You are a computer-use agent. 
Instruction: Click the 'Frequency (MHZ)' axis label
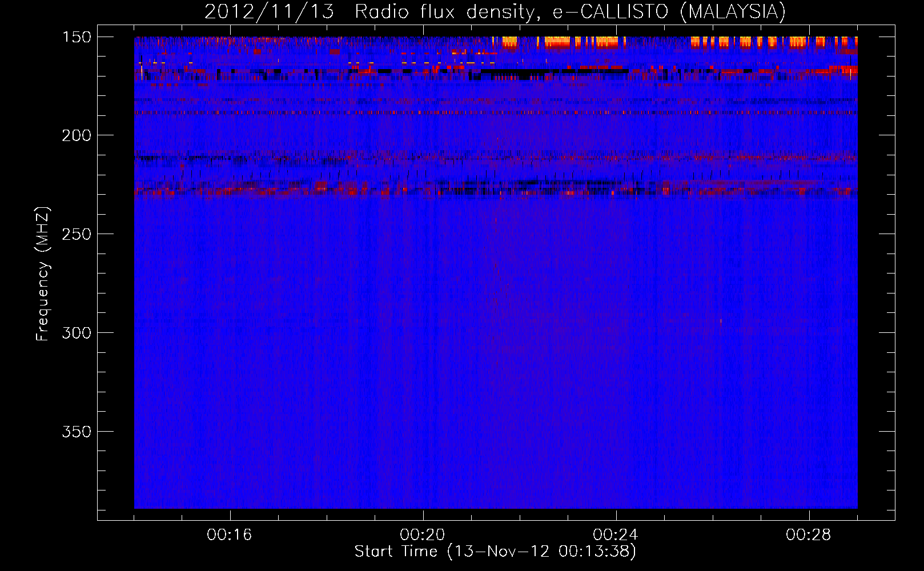[x=43, y=274]
